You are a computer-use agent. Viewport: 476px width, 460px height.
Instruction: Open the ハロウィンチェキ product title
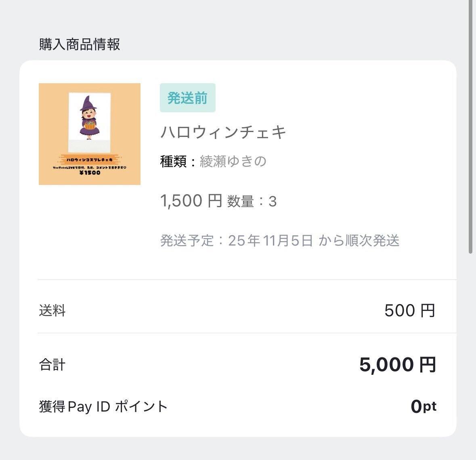point(223,132)
